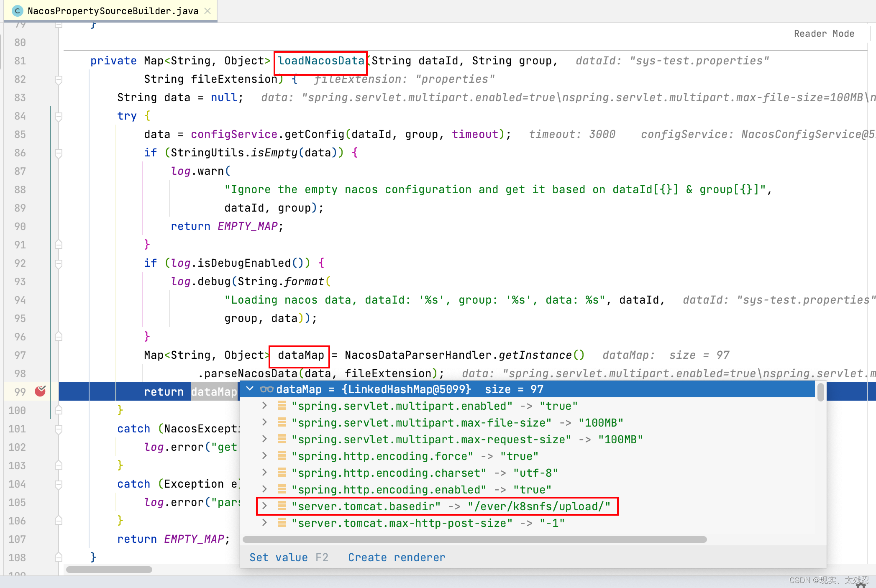Close the NacosPropertySourceBuilder.java tab
Viewport: 876px width, 588px height.
207,11
